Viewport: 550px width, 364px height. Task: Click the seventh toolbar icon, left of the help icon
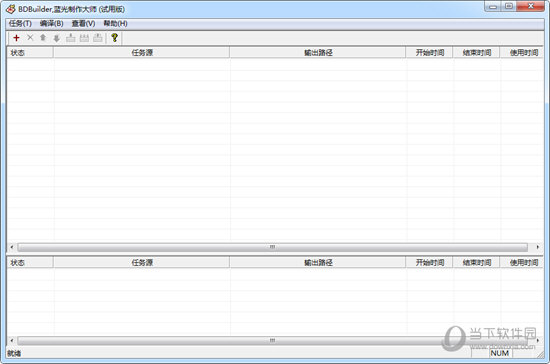tap(98, 38)
